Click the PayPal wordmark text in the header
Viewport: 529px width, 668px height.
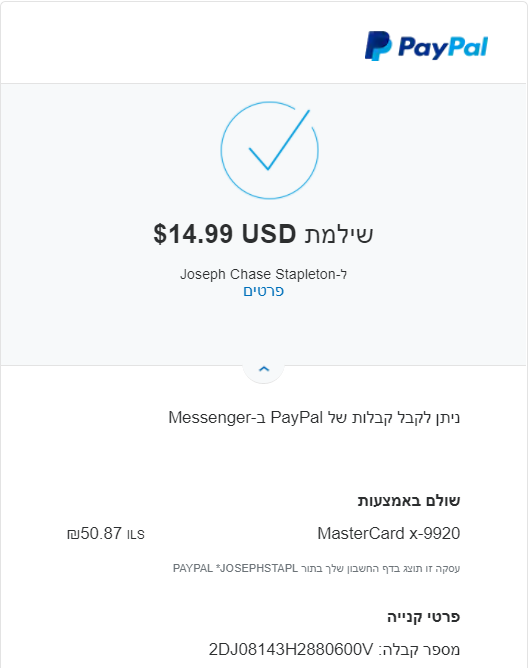pyautogui.click(x=443, y=47)
